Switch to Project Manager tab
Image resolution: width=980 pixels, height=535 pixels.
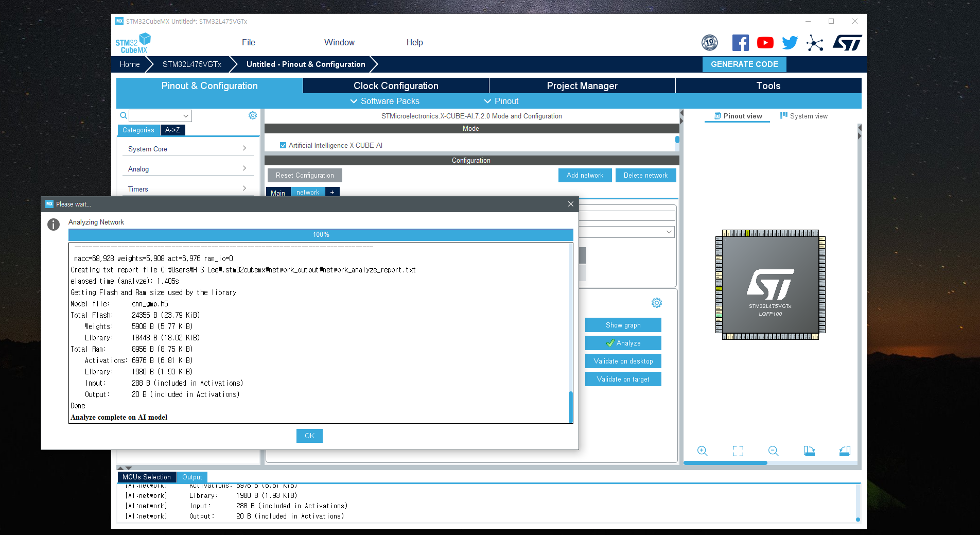click(582, 85)
